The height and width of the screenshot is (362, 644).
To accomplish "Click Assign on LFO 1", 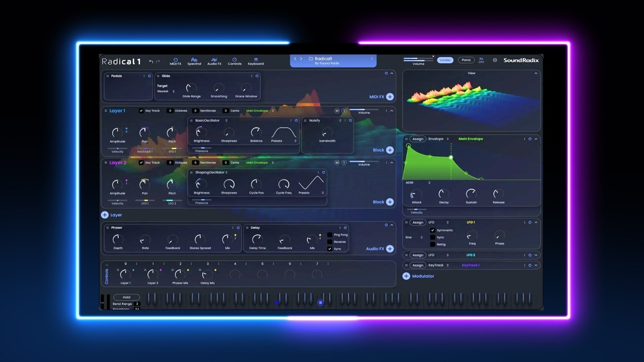I will click(418, 222).
